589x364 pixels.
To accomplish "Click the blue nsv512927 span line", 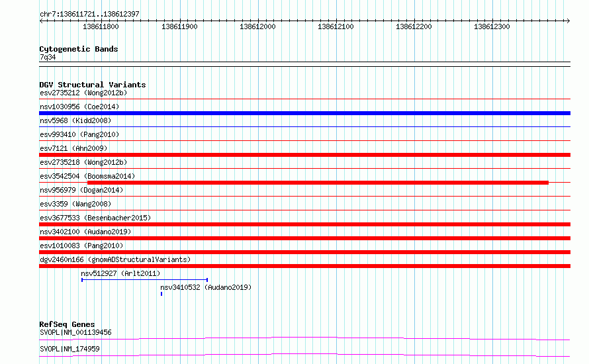I will point(145,280).
